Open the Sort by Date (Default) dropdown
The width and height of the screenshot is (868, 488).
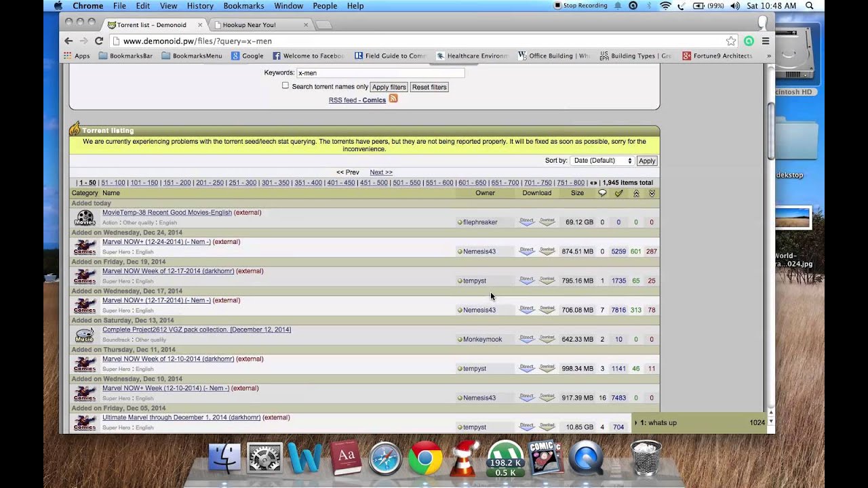tap(602, 161)
